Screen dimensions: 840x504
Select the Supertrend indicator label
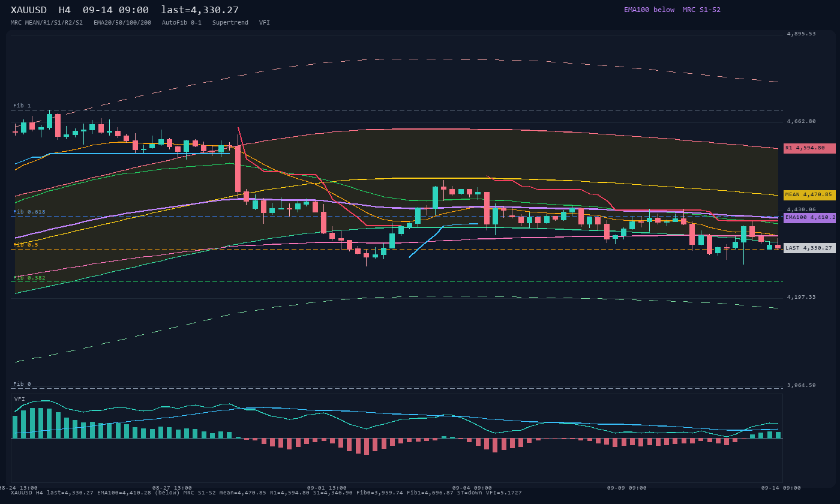tap(230, 23)
